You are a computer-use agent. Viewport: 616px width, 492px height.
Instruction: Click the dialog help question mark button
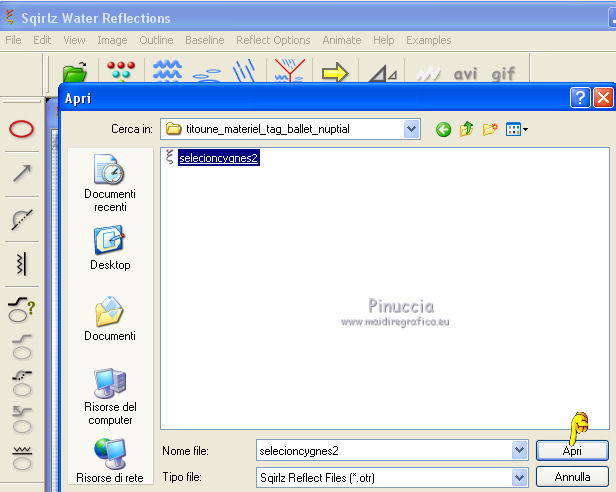(580, 97)
